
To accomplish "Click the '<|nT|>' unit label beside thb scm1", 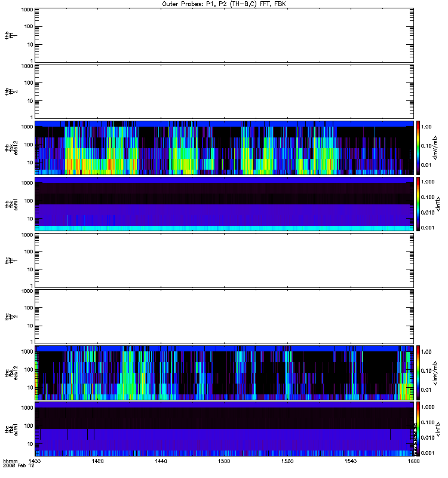I will (x=438, y=204).
